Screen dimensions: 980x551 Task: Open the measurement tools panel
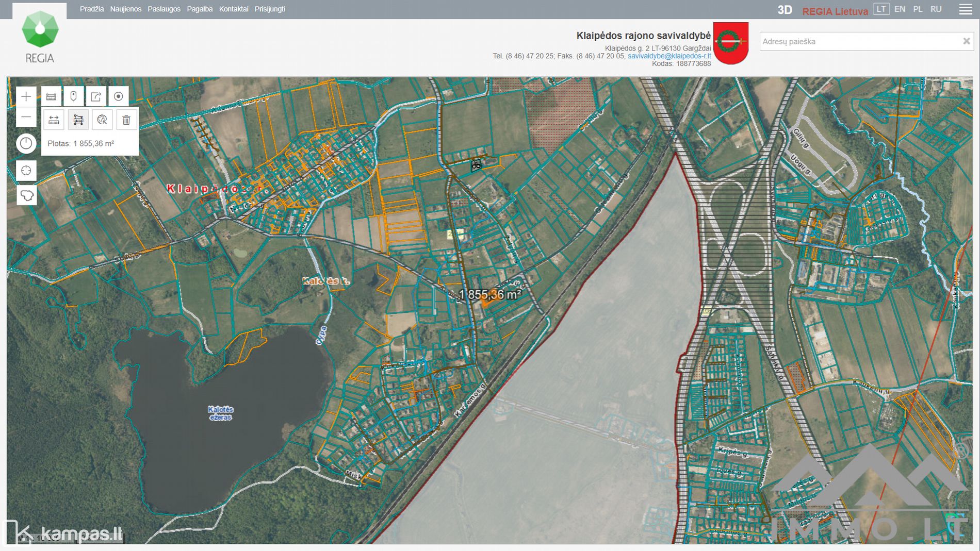tap(51, 96)
